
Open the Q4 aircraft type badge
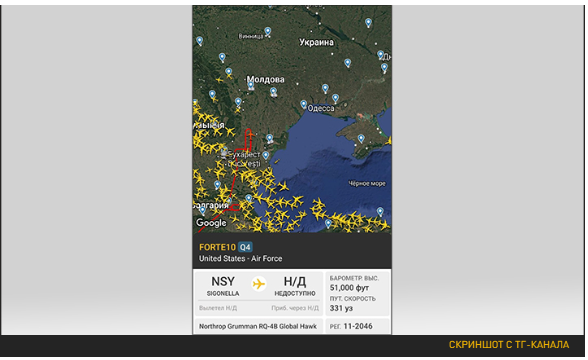click(x=245, y=247)
